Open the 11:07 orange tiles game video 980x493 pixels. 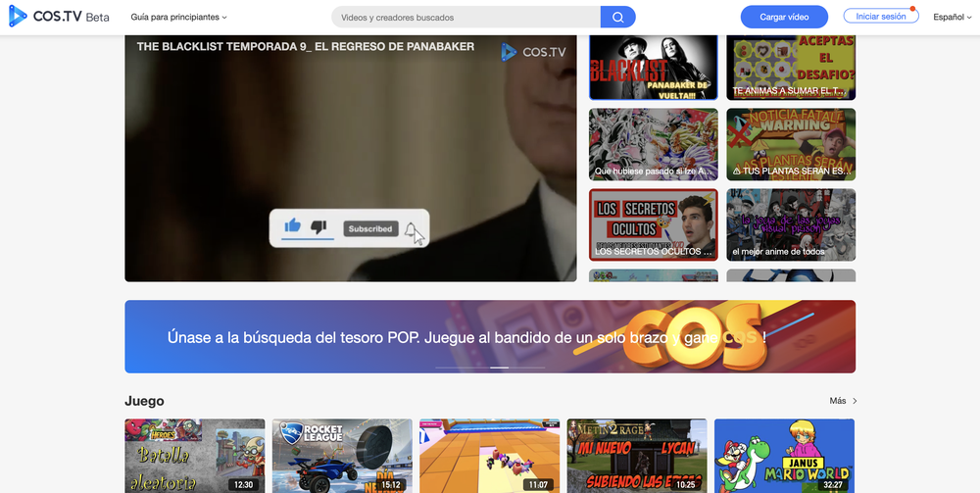[490, 456]
